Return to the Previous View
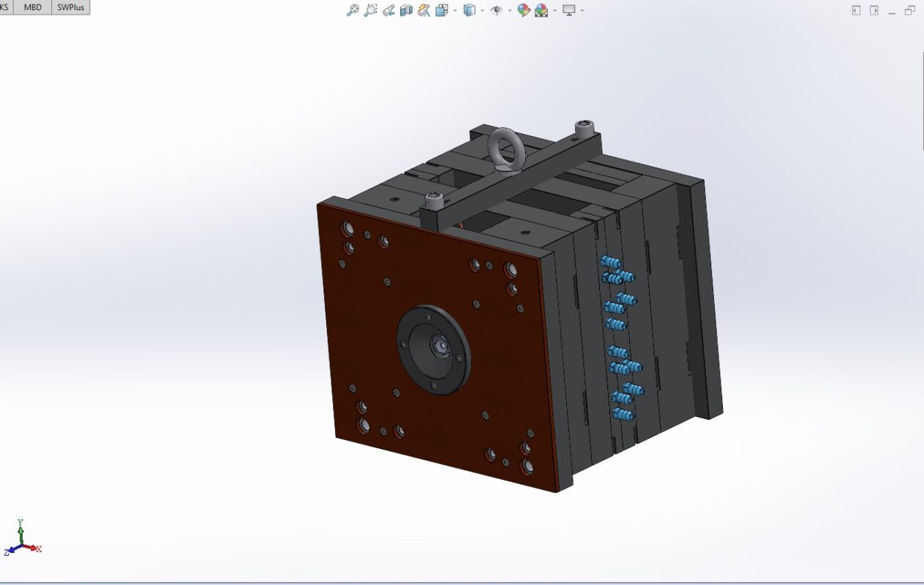This screenshot has height=585, width=924. (x=388, y=10)
